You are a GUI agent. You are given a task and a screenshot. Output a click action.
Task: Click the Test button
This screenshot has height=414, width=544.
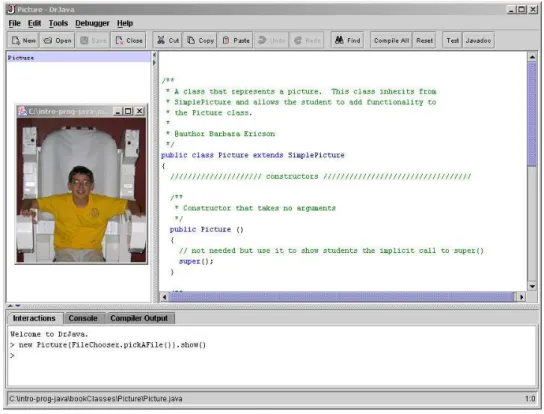tap(452, 40)
